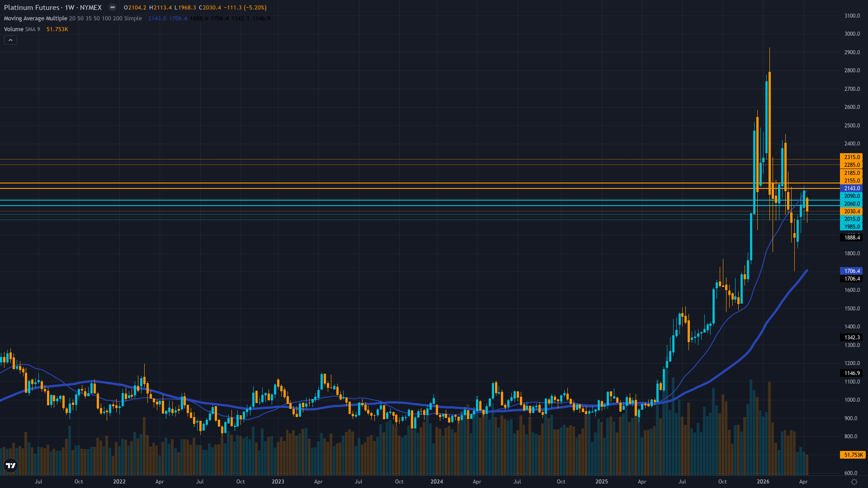Screen dimensions: 868x488
Task: Click the orange 2285.0 price label on the axis
Action: point(852,165)
